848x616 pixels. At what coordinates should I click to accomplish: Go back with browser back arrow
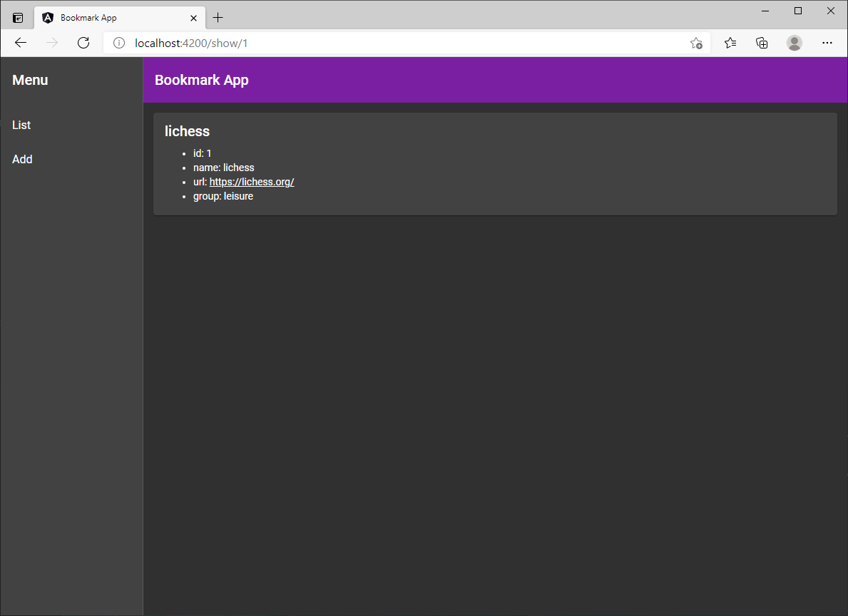(21, 43)
